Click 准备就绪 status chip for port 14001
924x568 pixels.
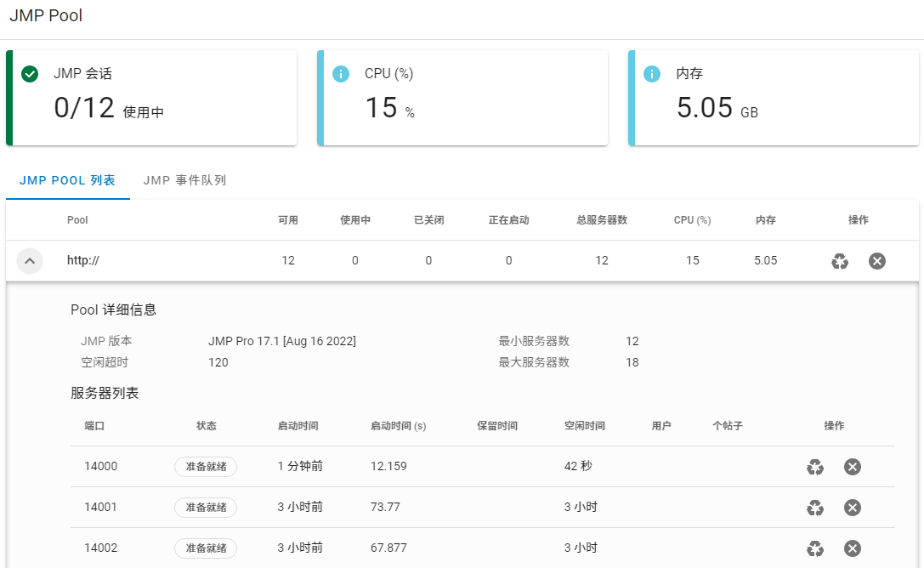pyautogui.click(x=206, y=508)
